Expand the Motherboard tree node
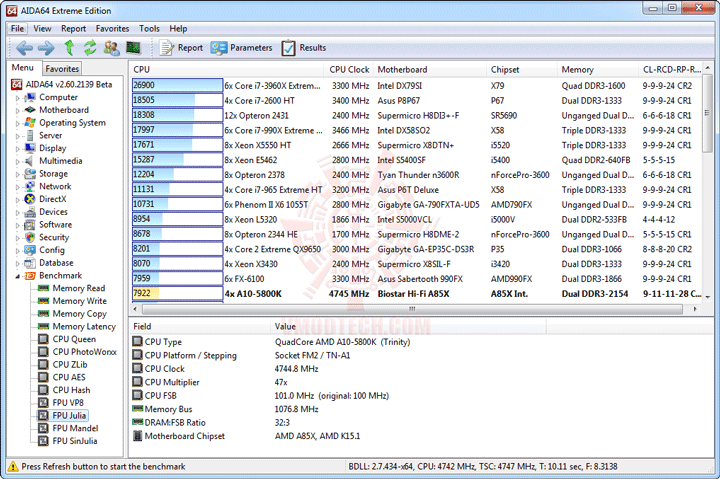This screenshot has width=720, height=479. point(17,111)
